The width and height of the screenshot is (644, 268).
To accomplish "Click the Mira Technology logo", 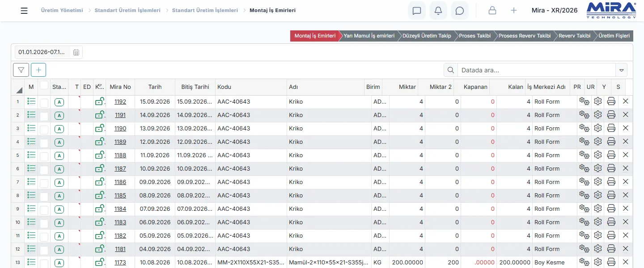I will coord(611,10).
